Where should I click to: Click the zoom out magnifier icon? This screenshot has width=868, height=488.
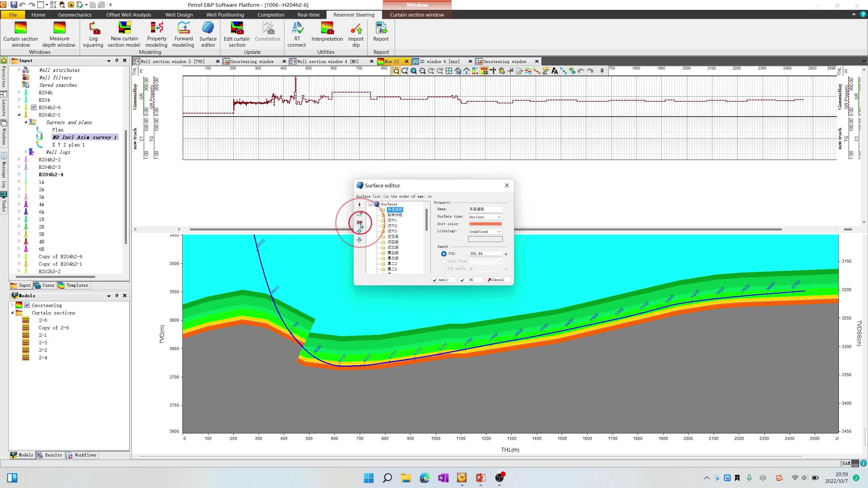click(422, 71)
